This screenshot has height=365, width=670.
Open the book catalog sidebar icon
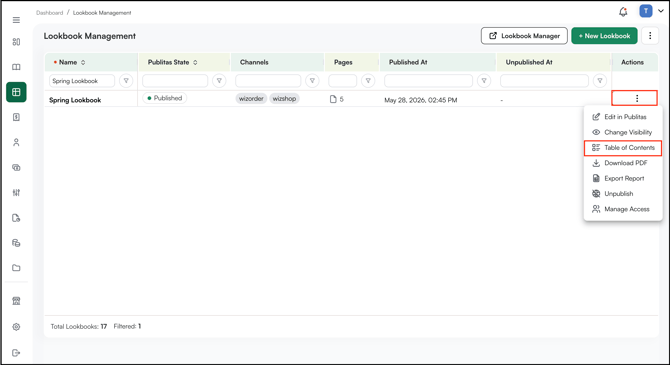coord(16,67)
